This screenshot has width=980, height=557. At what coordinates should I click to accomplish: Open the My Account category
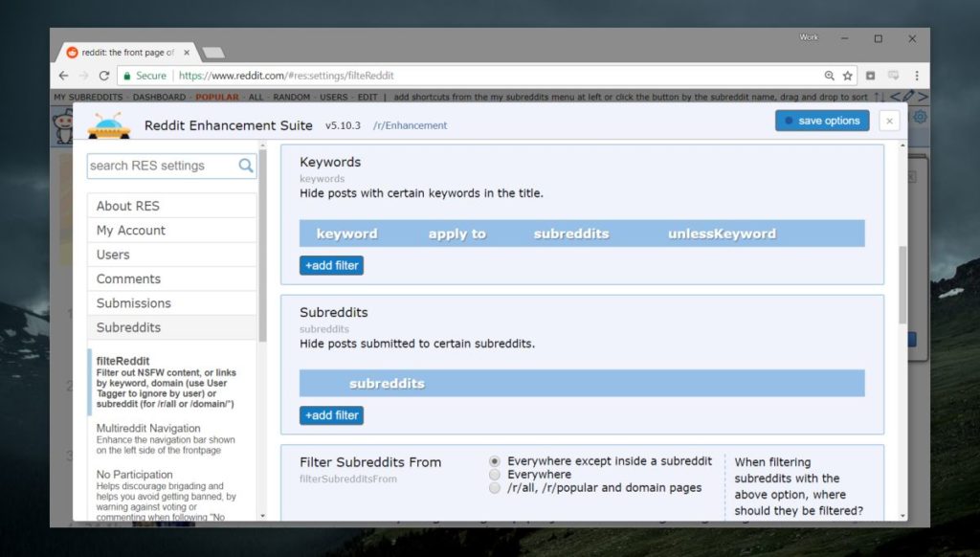(172, 230)
